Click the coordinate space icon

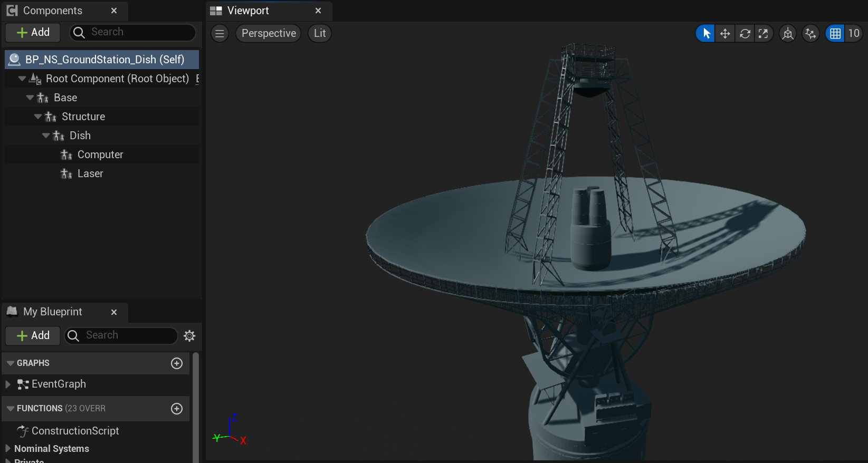click(x=788, y=34)
